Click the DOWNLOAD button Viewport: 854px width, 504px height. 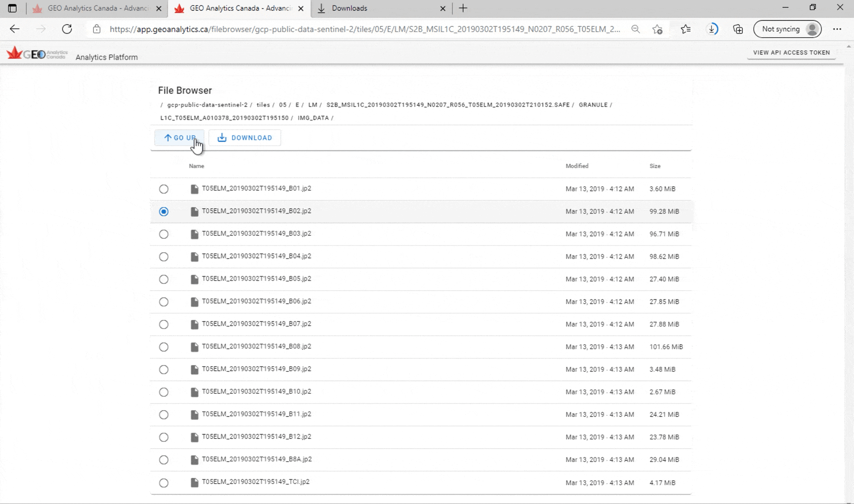tap(245, 138)
